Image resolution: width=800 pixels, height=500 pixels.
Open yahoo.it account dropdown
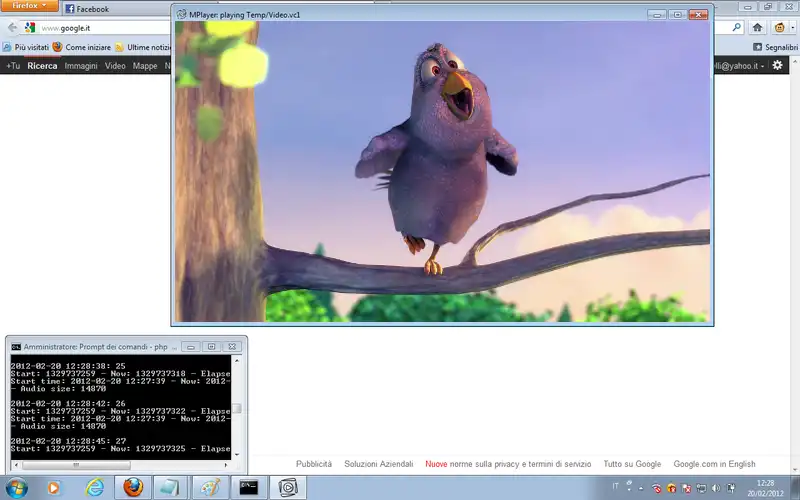point(739,66)
